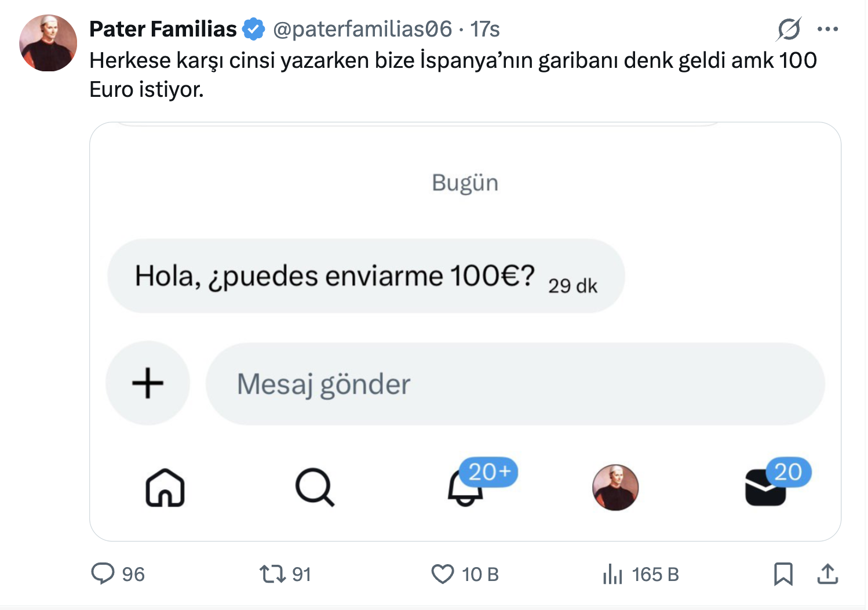868x610 pixels.
Task: Open Pater Familias profile avatar
Action: tap(48, 43)
